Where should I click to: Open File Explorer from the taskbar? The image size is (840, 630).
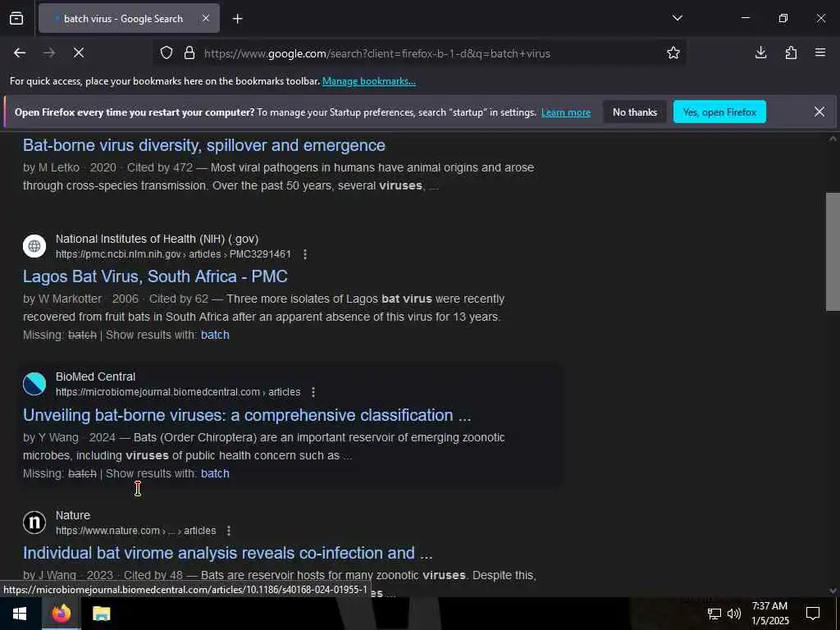pos(101,614)
